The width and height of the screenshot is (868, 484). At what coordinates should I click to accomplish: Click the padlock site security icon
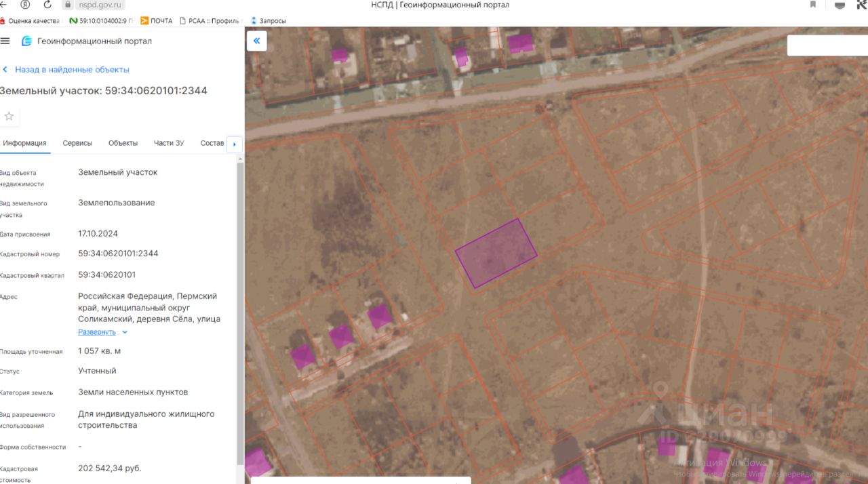pos(68,5)
